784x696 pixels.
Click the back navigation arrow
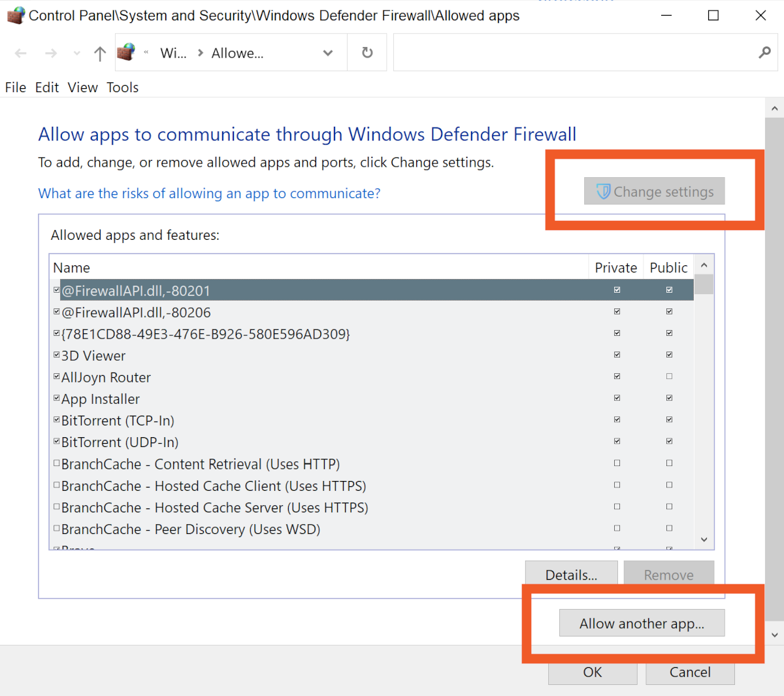point(21,54)
